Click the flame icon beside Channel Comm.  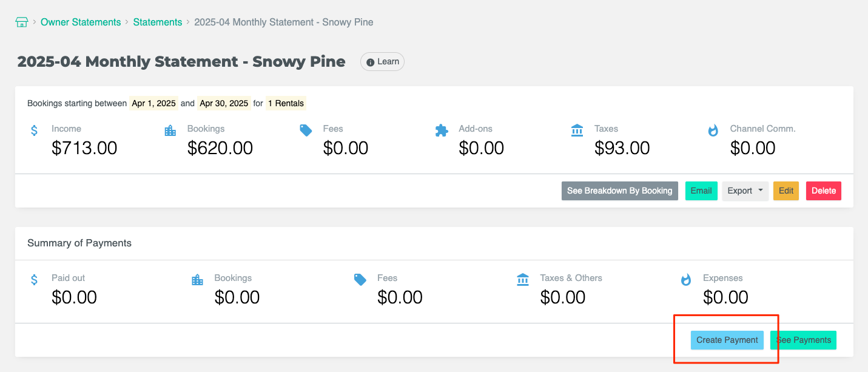[713, 130]
